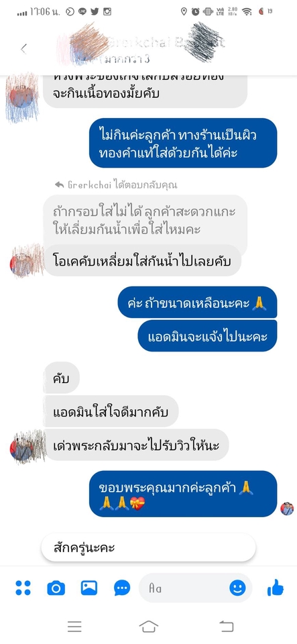Tap the back arrow in chat header
Screen dimensions: 297x644
[23, 49]
